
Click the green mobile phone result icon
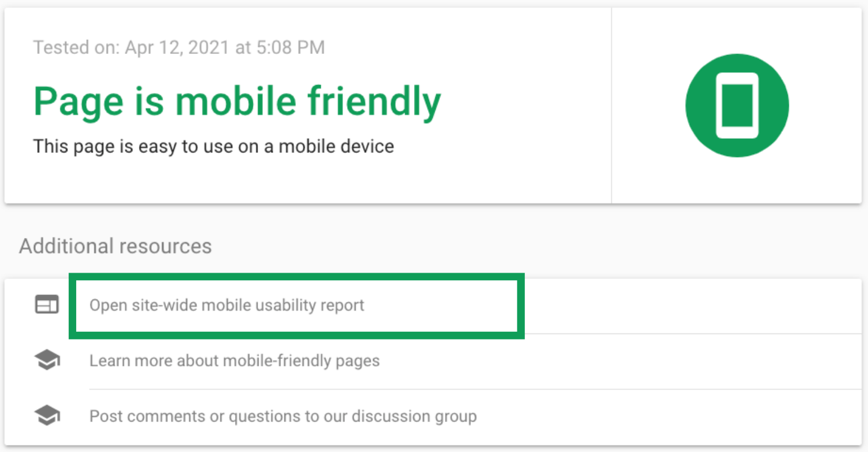click(737, 106)
